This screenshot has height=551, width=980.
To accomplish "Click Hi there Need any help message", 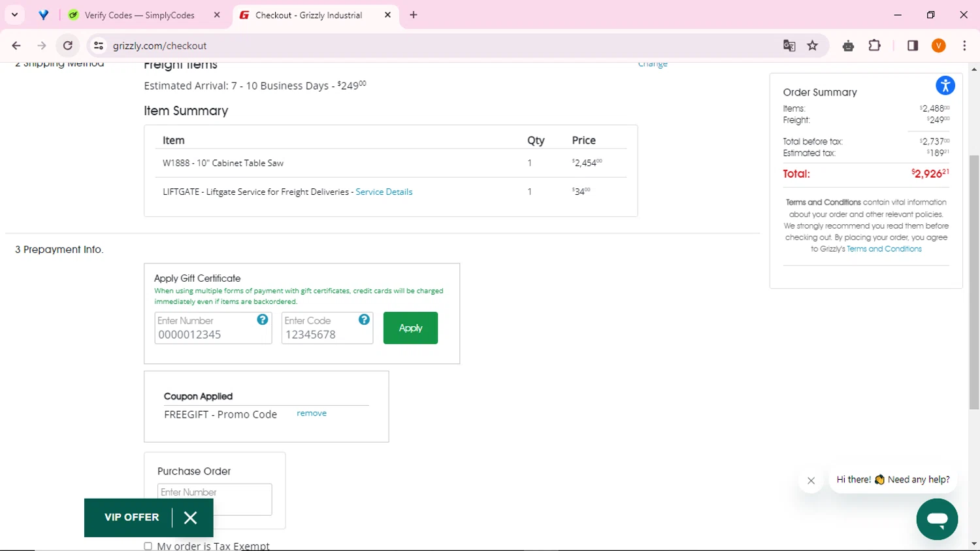I will [893, 480].
